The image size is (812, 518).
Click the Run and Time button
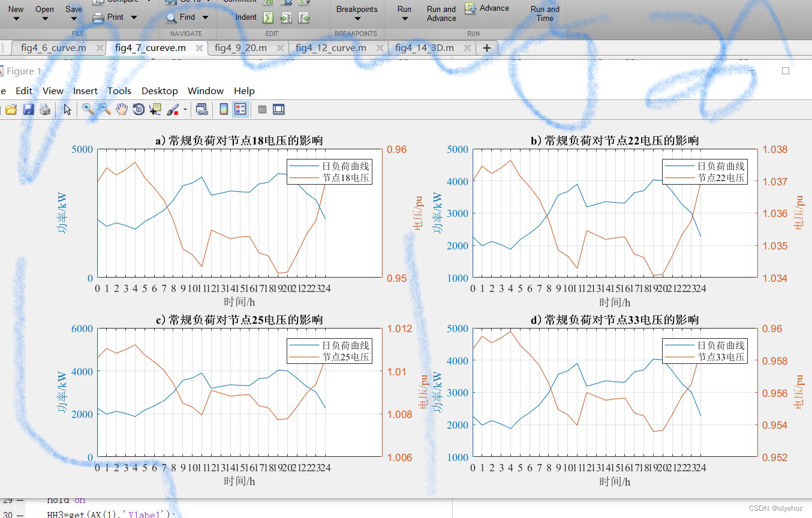pyautogui.click(x=545, y=13)
